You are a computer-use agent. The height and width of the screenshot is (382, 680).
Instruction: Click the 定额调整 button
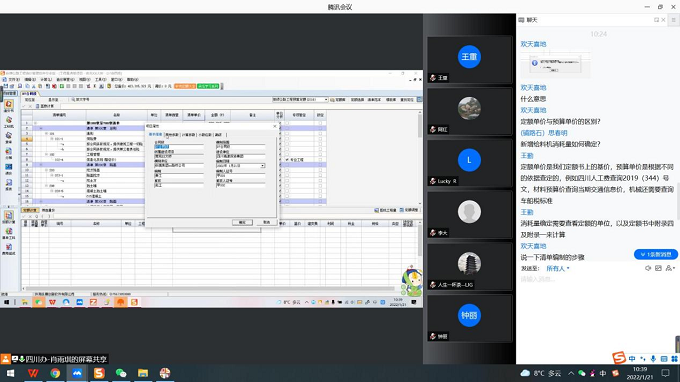pyautogui.click(x=409, y=210)
